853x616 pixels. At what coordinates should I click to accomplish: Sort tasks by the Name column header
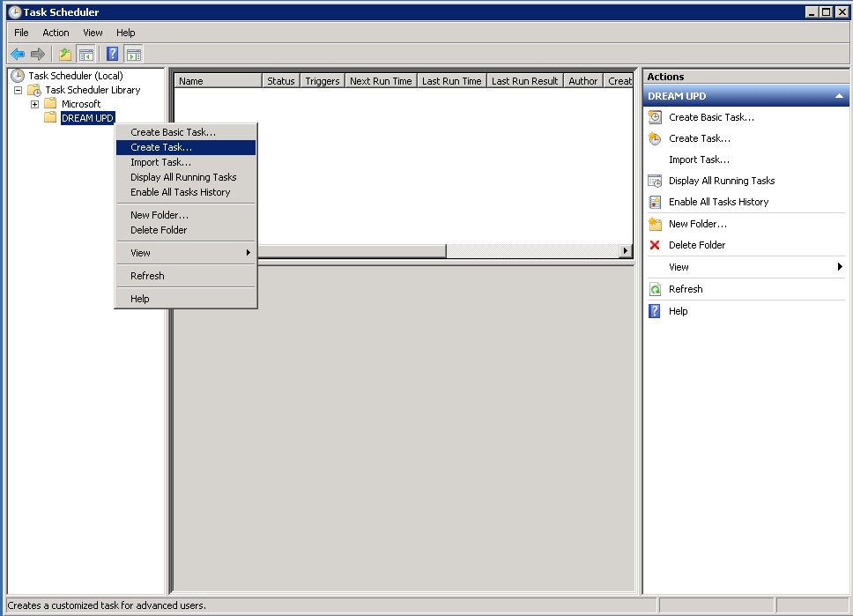point(218,80)
